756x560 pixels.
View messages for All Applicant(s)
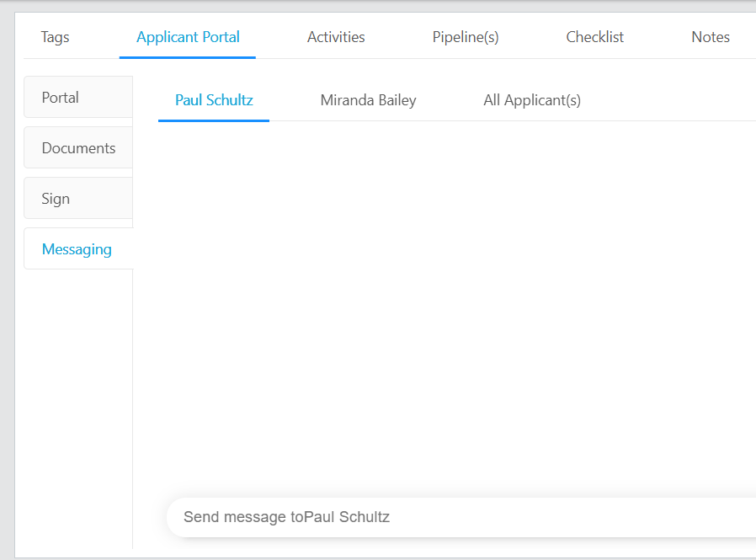(x=532, y=100)
